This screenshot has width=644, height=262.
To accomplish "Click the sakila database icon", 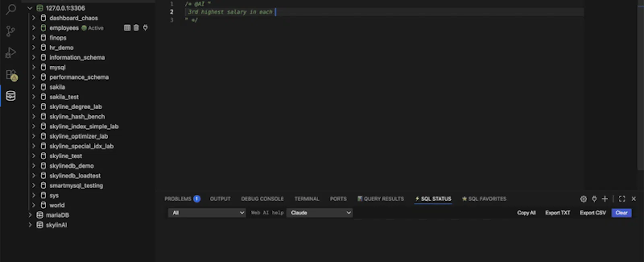I will [x=43, y=87].
